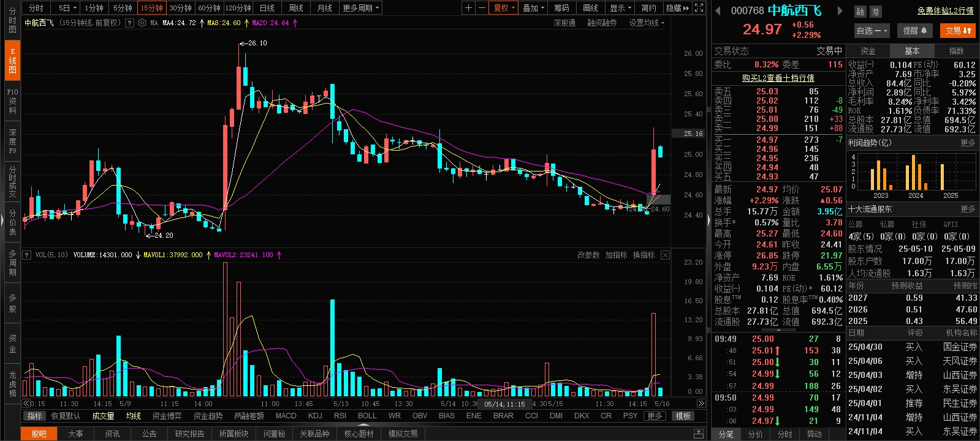
Task: Open 分价表 in left sidebar
Action: click(x=12, y=222)
